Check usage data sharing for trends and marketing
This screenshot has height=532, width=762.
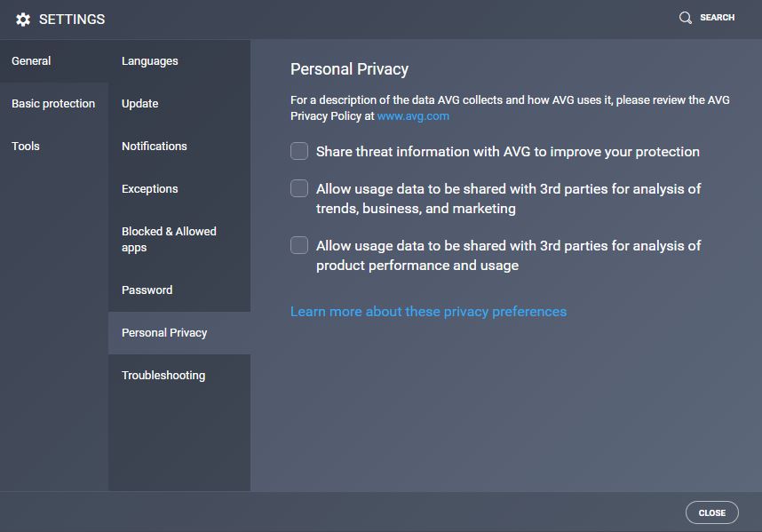coord(299,188)
